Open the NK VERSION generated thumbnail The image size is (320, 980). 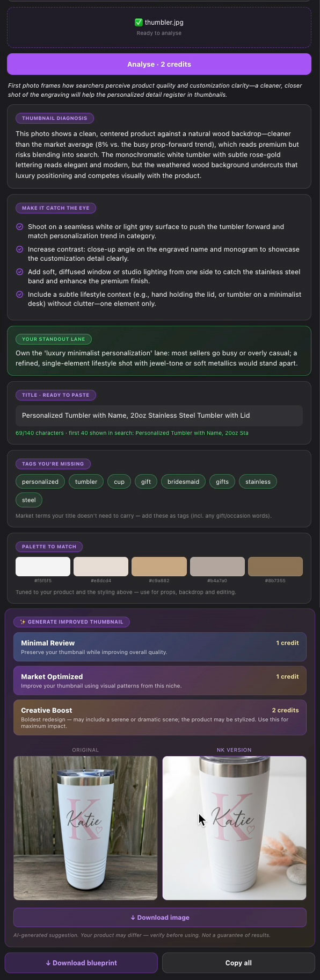(234, 828)
